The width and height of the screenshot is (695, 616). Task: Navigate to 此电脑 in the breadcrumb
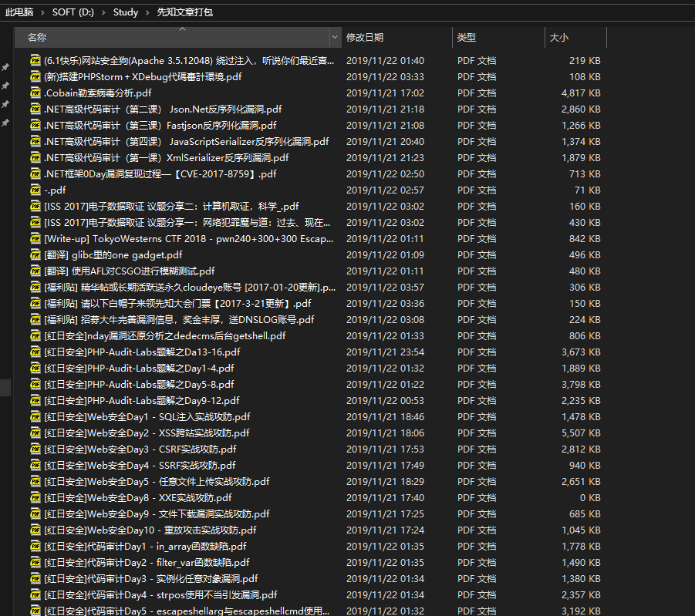(19, 12)
